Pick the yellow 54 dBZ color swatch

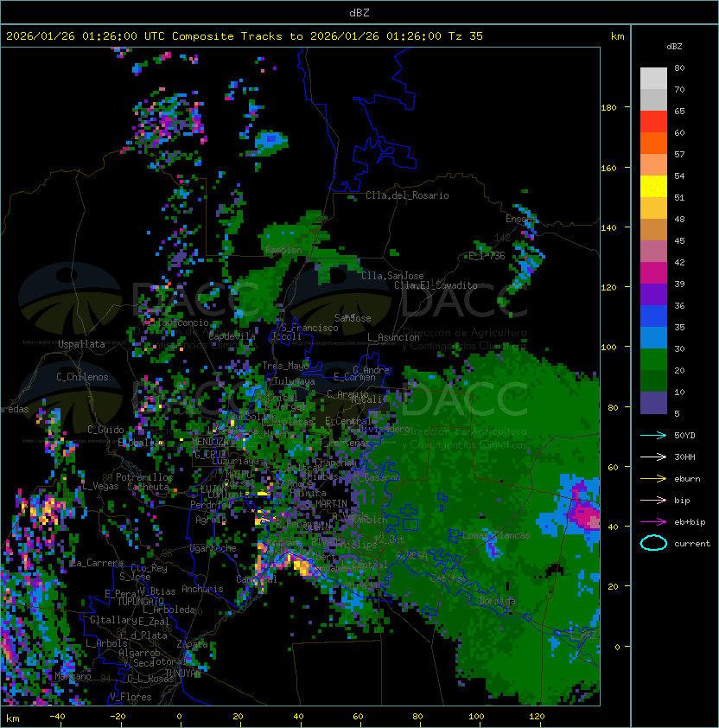point(653,187)
